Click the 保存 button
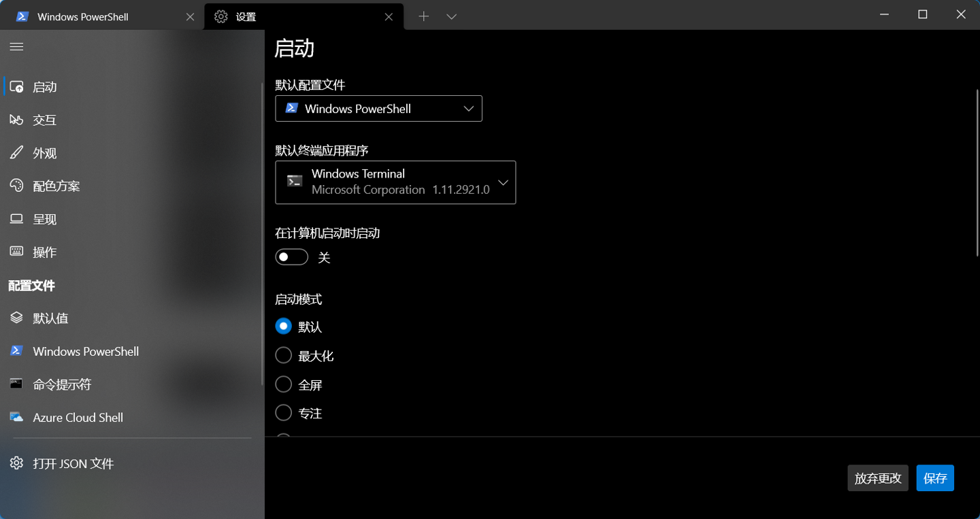This screenshot has height=519, width=980. tap(935, 478)
